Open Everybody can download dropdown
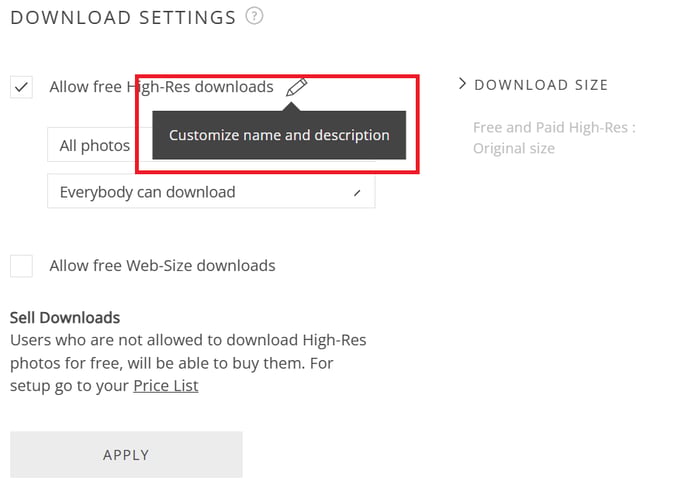 [211, 191]
